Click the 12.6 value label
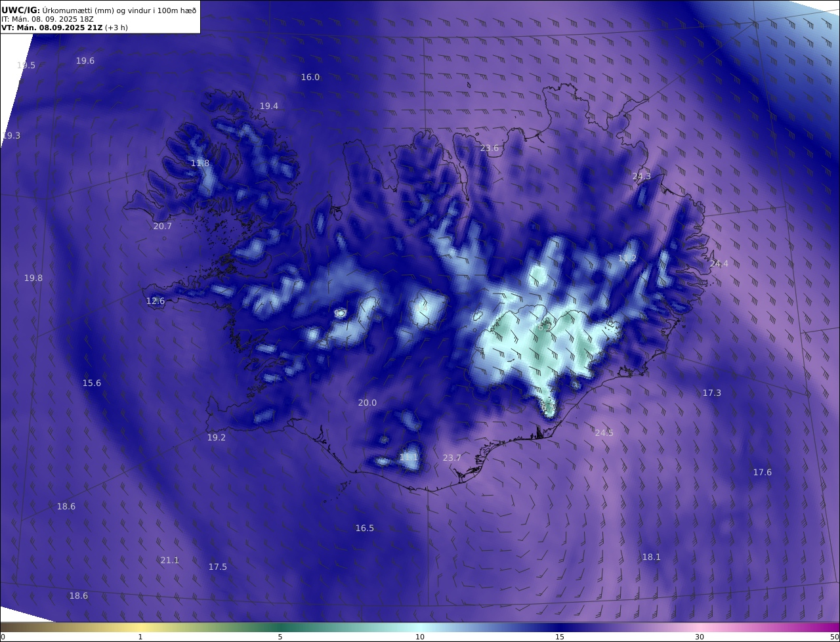840x642 pixels. click(156, 301)
